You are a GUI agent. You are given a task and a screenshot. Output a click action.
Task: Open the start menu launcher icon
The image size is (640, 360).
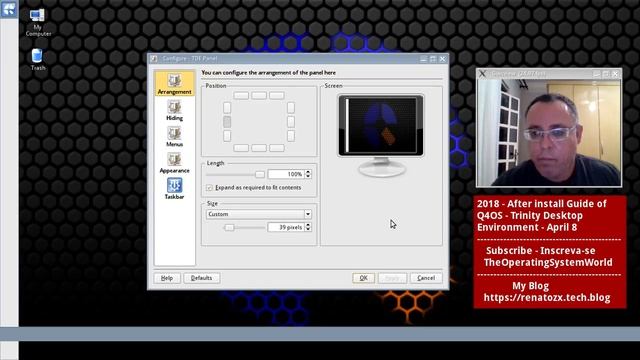click(9, 9)
